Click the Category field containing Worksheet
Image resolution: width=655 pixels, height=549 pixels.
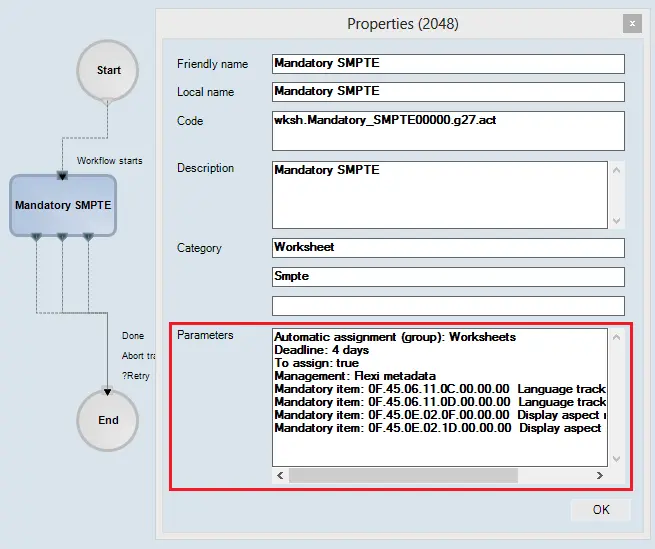[x=448, y=248]
